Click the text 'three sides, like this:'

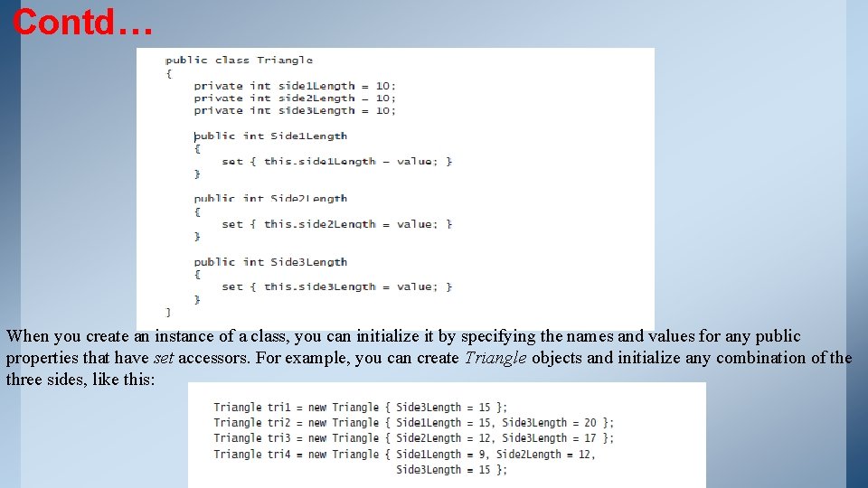pyautogui.click(x=80, y=380)
